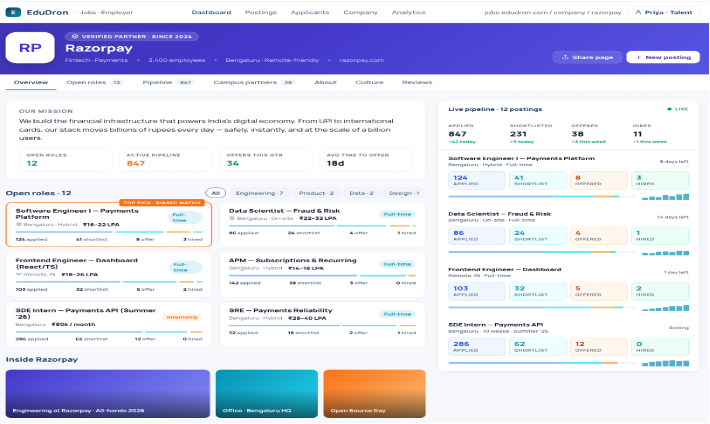Screen dimensions: 710x424
Task: Switch to the Overview tab
Action: [x=31, y=82]
